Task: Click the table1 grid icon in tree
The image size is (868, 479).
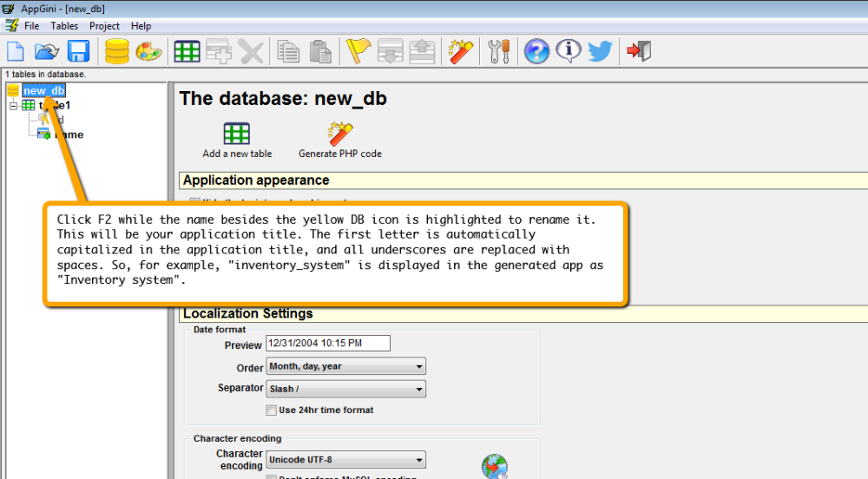Action: pos(29,105)
